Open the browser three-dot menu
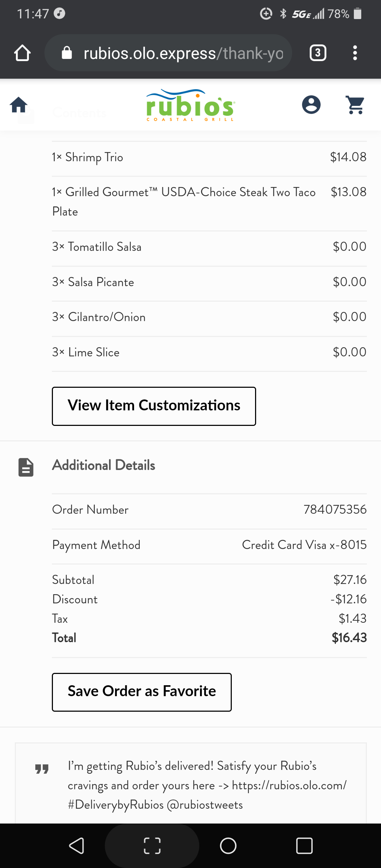The height and width of the screenshot is (868, 381). coord(355,53)
